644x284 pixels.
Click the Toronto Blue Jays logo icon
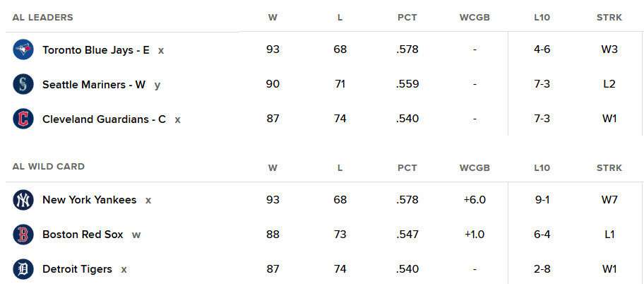[x=23, y=49]
